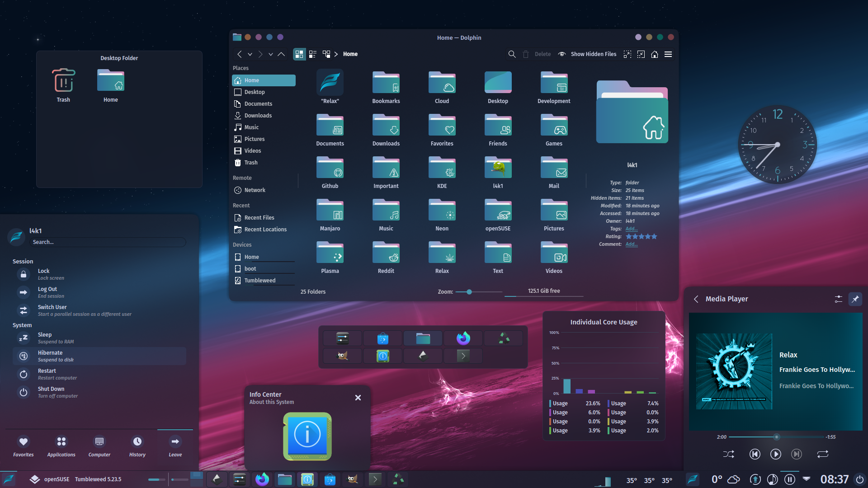The width and height of the screenshot is (868, 488).
Task: Open the Dolphin search tool
Action: (512, 54)
